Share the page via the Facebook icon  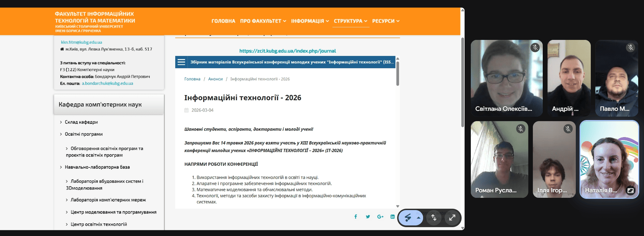pyautogui.click(x=356, y=217)
